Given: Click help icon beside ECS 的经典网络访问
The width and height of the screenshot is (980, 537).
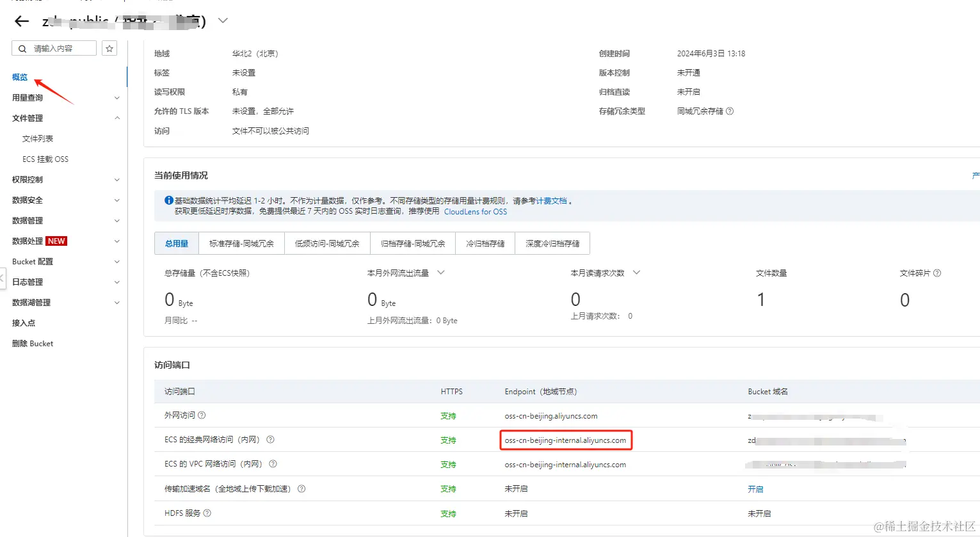Looking at the screenshot, I should [270, 440].
